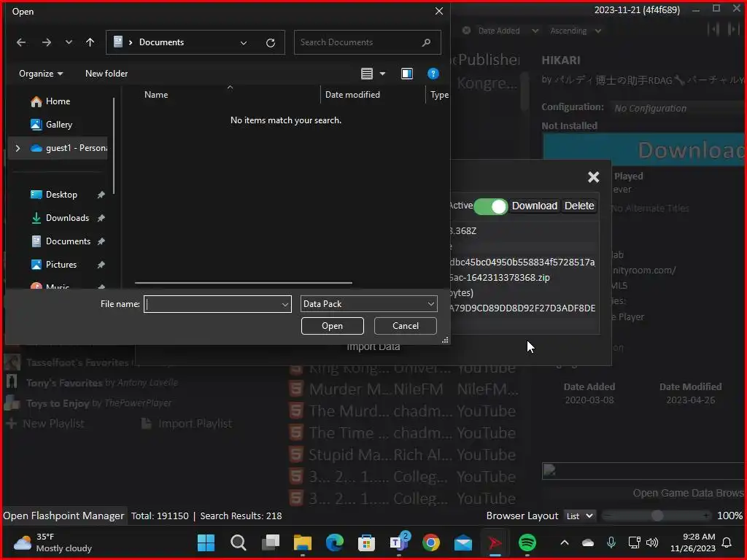Go back in the Open dialog
Viewport: 747px width, 560px height.
[21, 42]
